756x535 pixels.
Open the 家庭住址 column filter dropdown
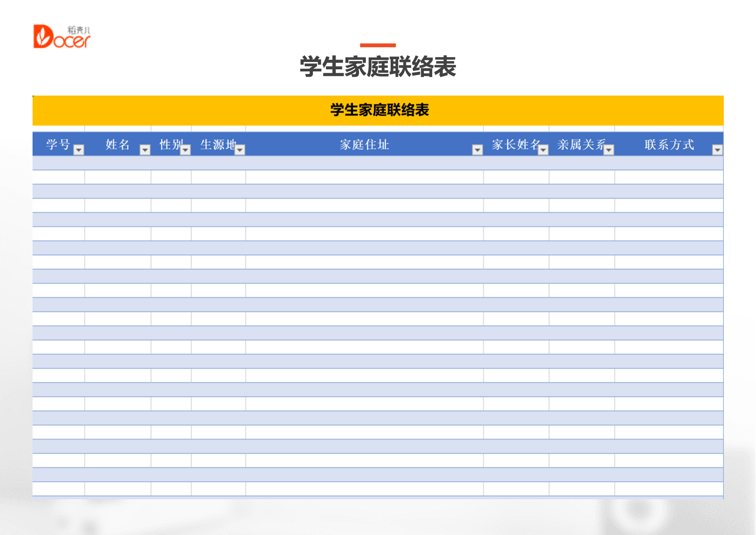[x=477, y=150]
